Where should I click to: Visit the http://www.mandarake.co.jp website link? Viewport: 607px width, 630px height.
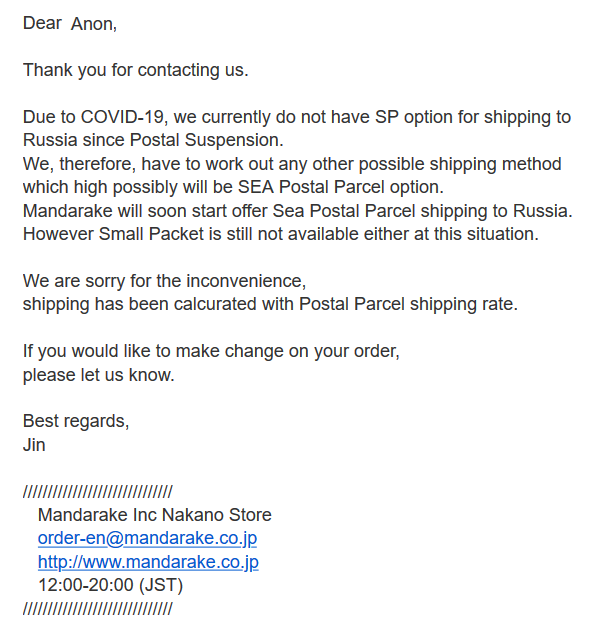(x=148, y=562)
